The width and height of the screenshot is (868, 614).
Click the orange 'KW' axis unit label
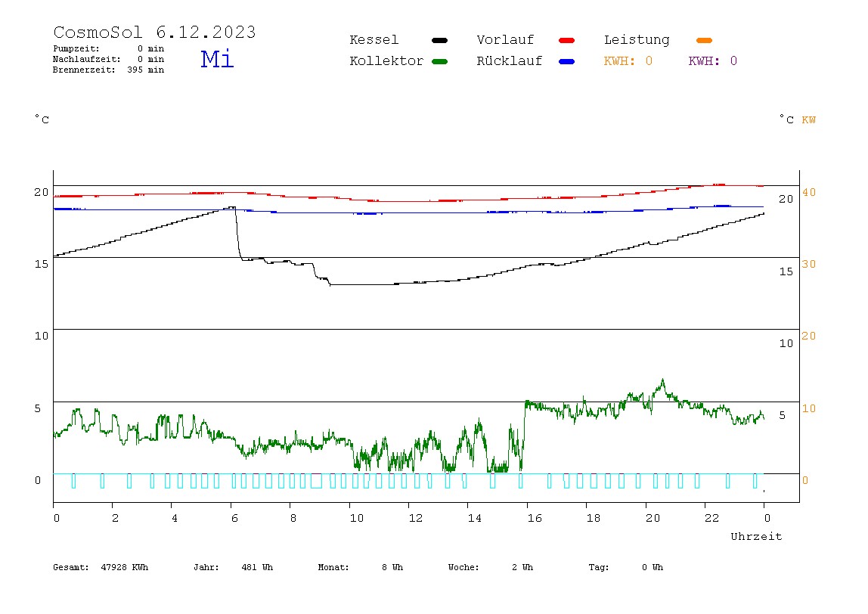click(809, 119)
